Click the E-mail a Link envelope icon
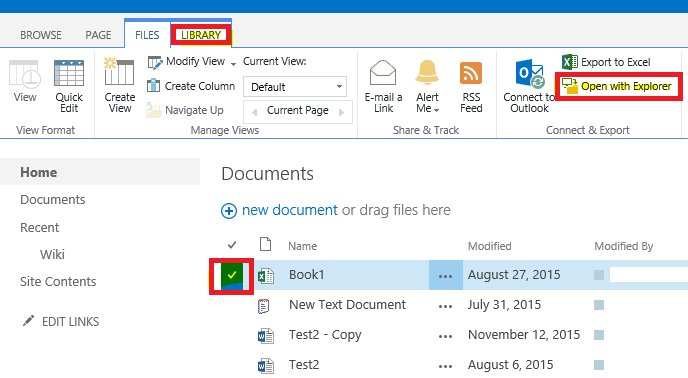The width and height of the screenshot is (688, 378). pos(383,72)
